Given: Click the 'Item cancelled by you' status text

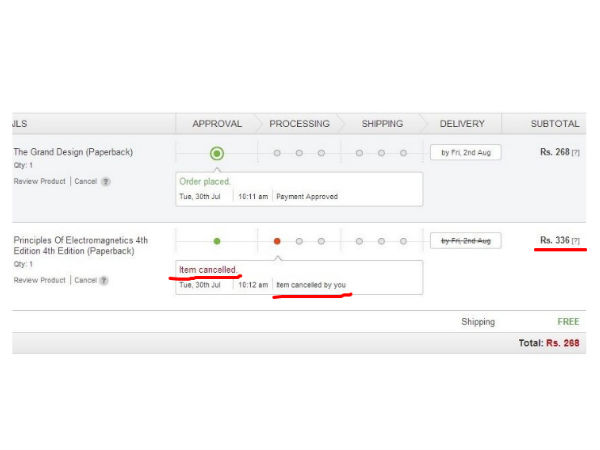Looking at the screenshot, I should [311, 285].
